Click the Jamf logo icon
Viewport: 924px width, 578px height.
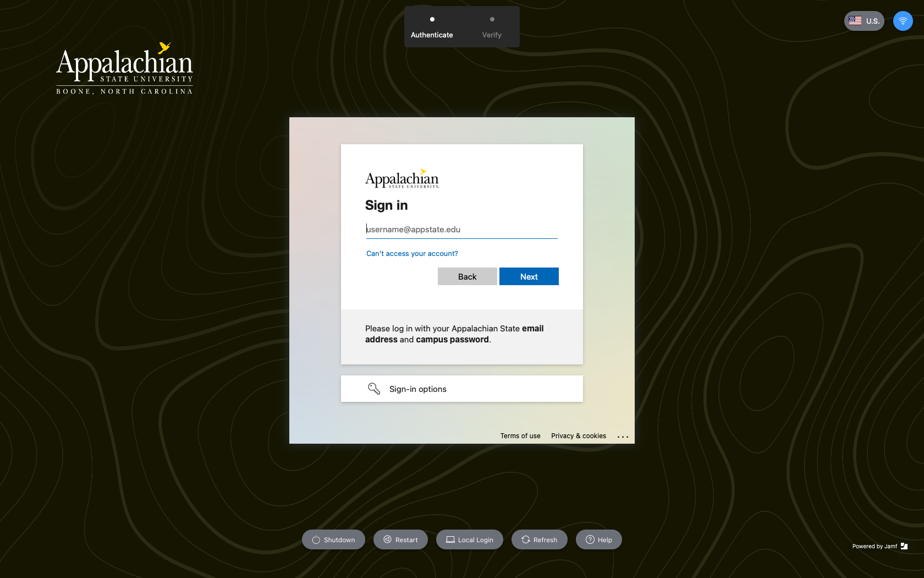click(904, 546)
